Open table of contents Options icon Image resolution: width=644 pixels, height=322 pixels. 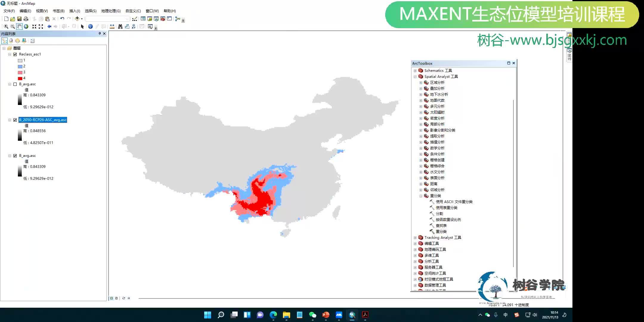(32, 41)
